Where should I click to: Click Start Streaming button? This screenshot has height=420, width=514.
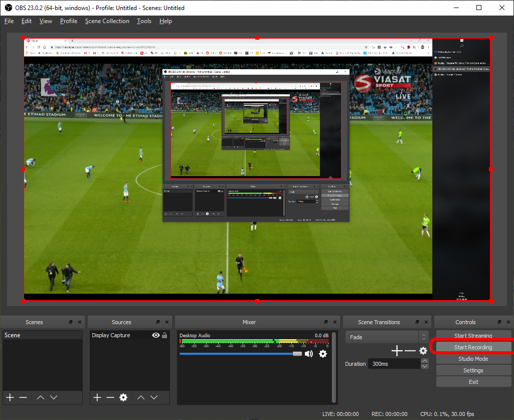tap(473, 335)
